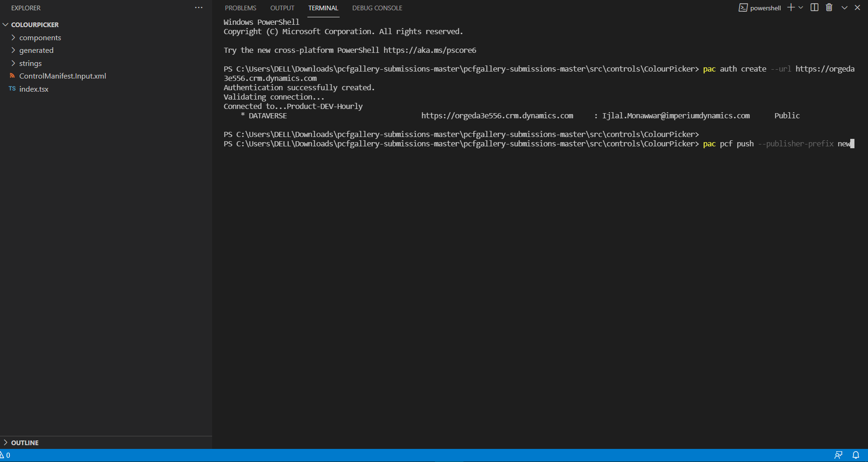This screenshot has height=462, width=868.
Task: Kill terminal with trash icon
Action: (829, 7)
